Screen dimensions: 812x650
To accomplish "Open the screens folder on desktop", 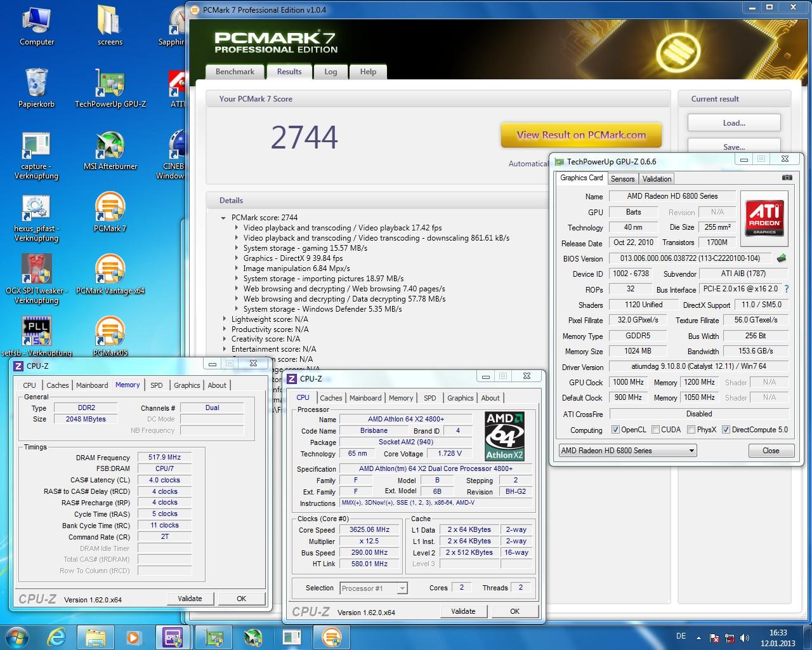I will pos(110,27).
